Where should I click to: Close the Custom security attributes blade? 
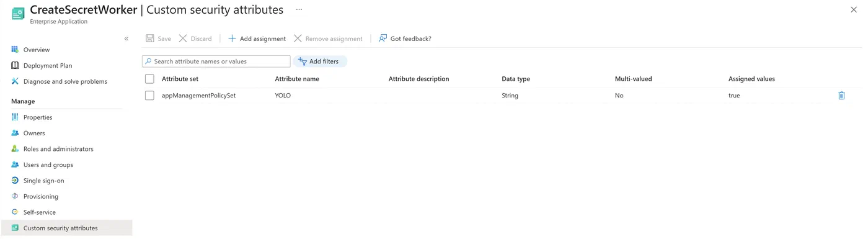pyautogui.click(x=854, y=10)
